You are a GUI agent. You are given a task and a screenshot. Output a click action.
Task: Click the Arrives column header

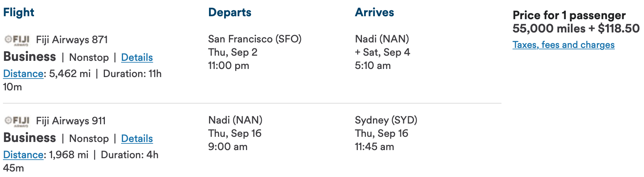(x=374, y=13)
